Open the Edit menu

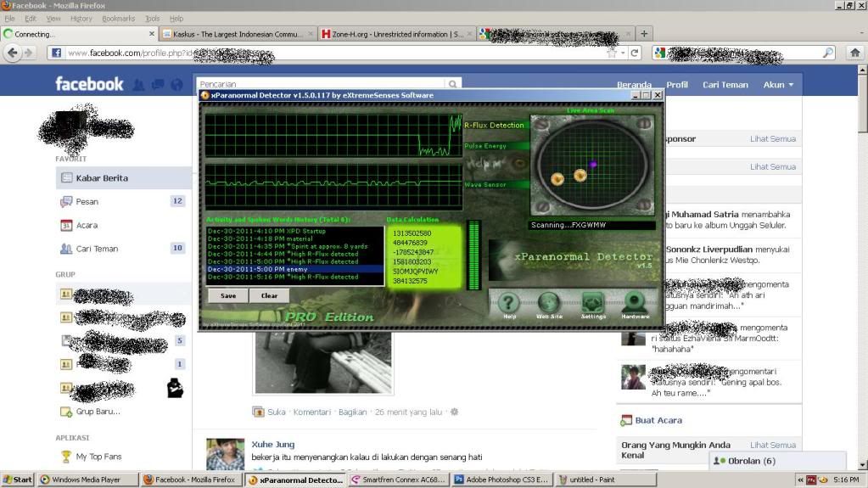coord(31,19)
